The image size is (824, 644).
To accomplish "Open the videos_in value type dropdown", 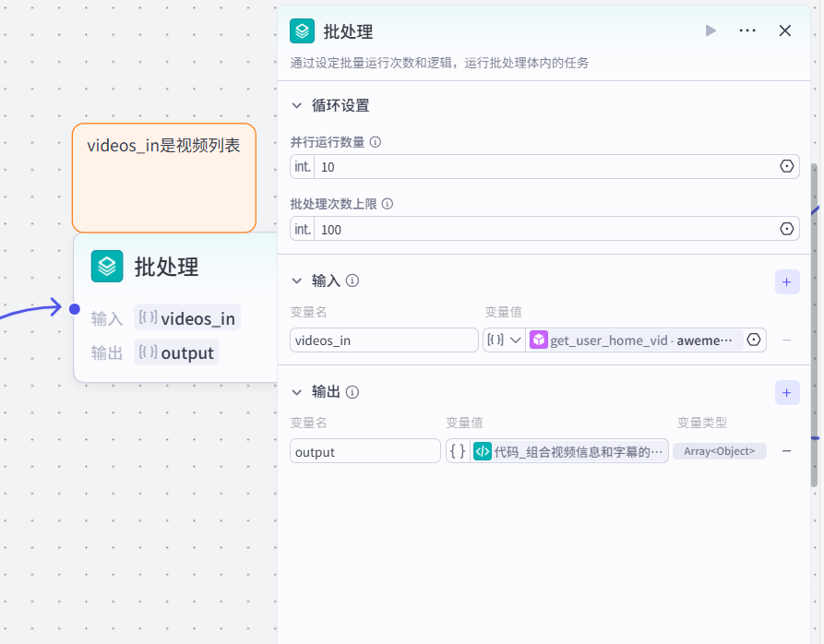I will tap(505, 340).
